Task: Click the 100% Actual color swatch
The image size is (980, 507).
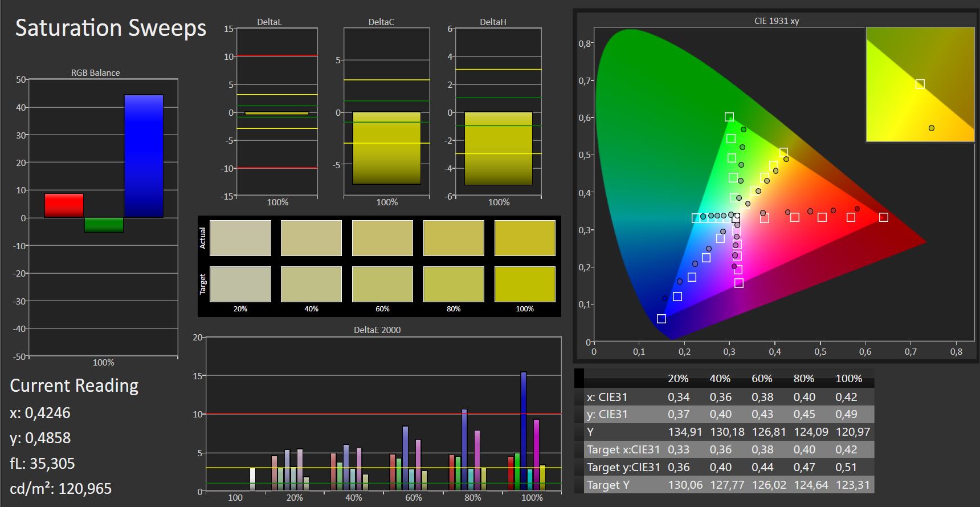Action: click(525, 238)
